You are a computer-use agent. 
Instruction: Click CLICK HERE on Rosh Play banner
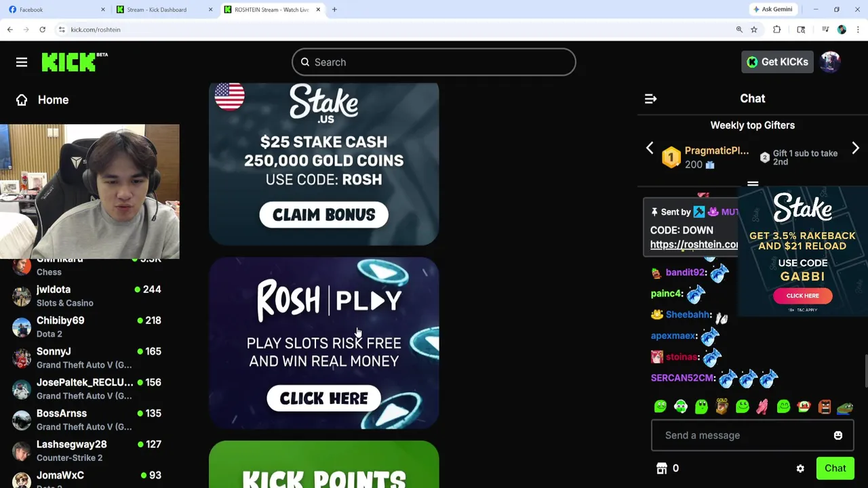pyautogui.click(x=323, y=399)
